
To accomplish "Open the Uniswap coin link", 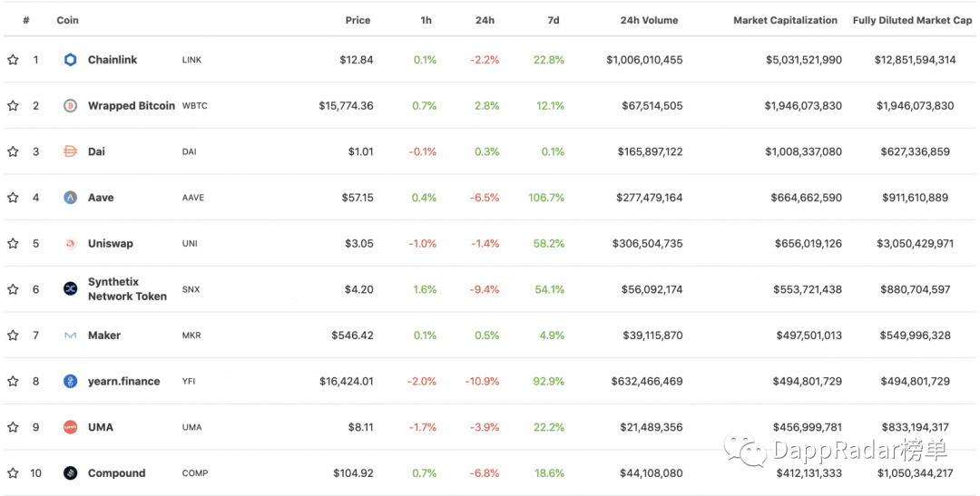I will click(111, 244).
